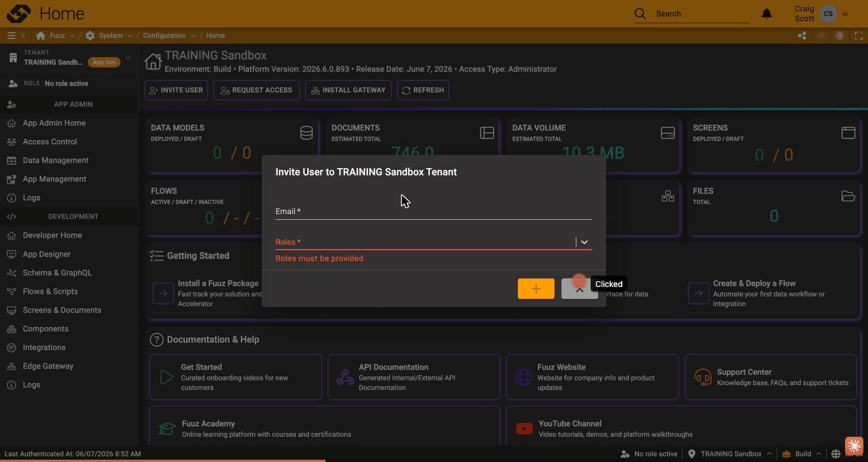Click the fullscreen icon in breadcrumb bar
The image size is (868, 462).
(859, 36)
